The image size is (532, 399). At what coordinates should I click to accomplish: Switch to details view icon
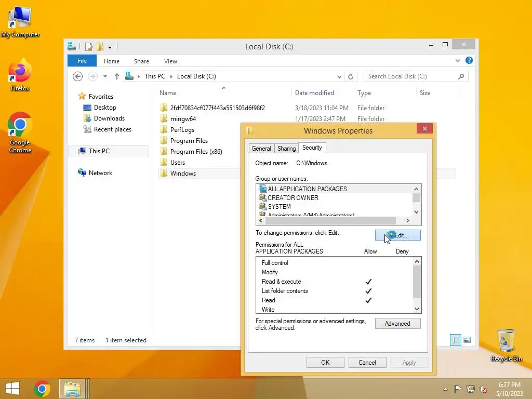point(455,340)
